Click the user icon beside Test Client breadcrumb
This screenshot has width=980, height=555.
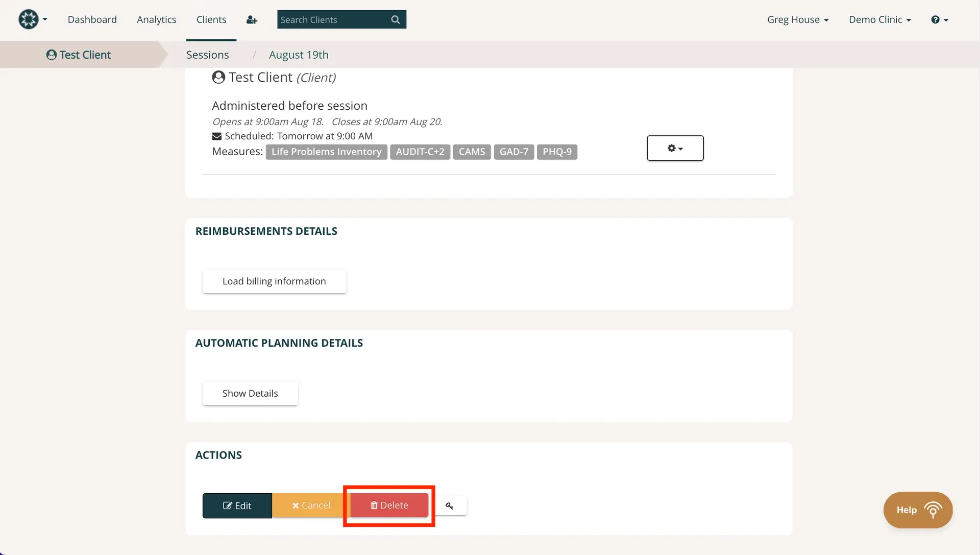(x=51, y=55)
